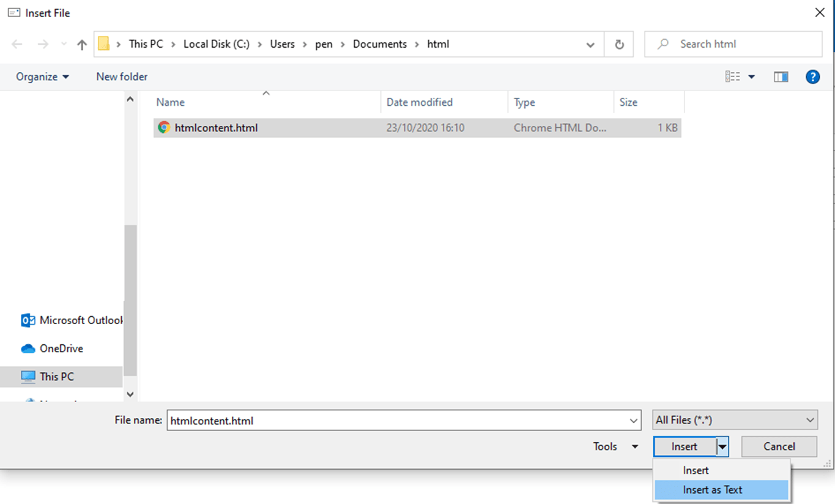Choose Insert as Text menu option

pos(713,490)
